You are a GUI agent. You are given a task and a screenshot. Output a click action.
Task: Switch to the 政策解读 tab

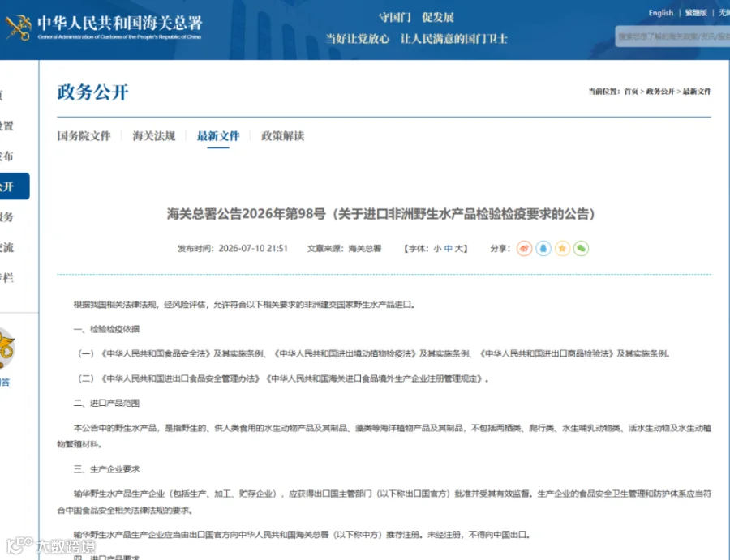(282, 136)
